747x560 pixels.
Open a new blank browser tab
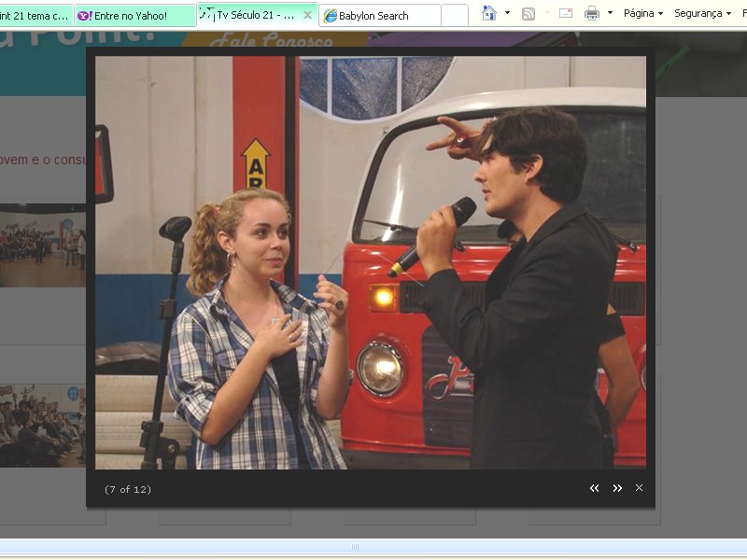tap(455, 16)
